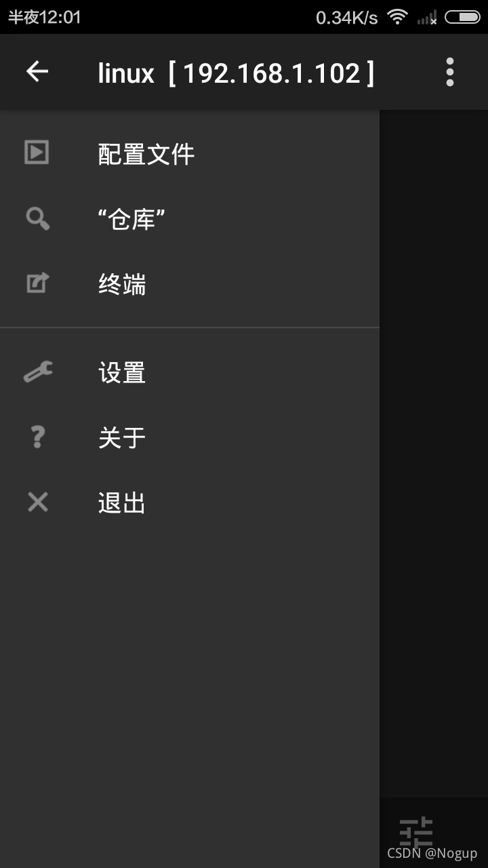Open the three-dot overflow menu
The width and height of the screenshot is (488, 868).
click(x=450, y=72)
